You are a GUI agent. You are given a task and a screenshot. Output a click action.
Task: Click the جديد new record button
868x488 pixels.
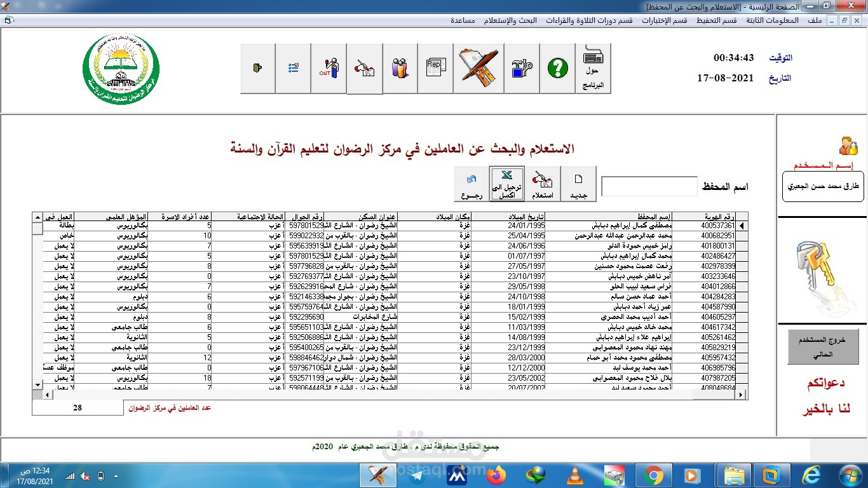coord(578,183)
